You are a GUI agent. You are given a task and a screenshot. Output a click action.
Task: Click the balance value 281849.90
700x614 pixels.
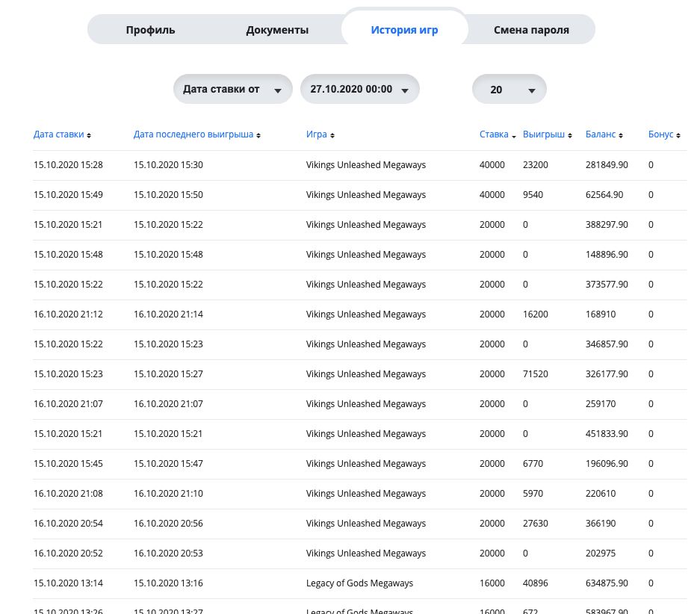click(x=607, y=164)
